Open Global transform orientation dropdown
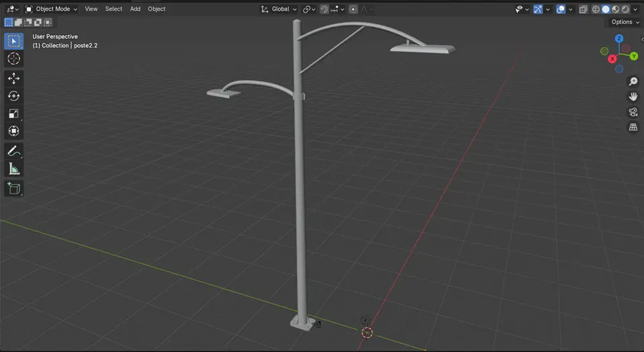 tap(279, 9)
